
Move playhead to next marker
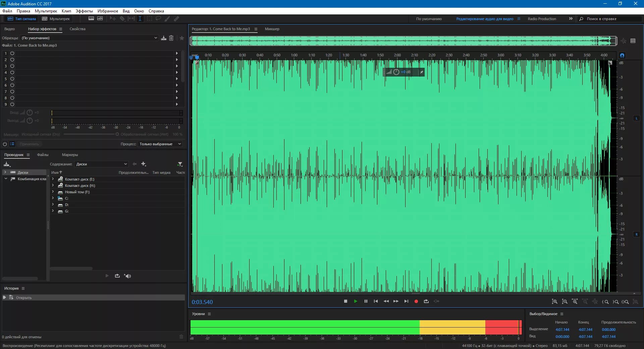tap(406, 301)
